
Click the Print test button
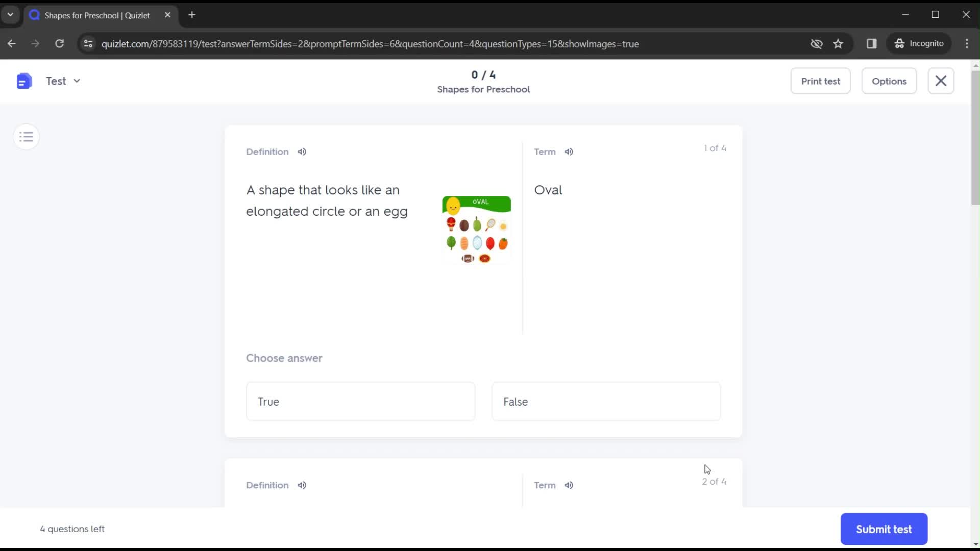820,81
